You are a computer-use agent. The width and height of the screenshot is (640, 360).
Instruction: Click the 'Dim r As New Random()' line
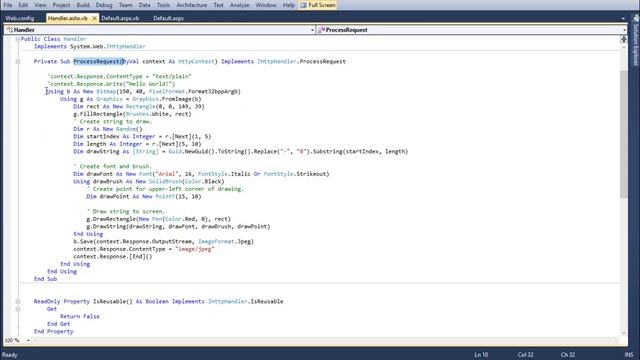coord(108,129)
